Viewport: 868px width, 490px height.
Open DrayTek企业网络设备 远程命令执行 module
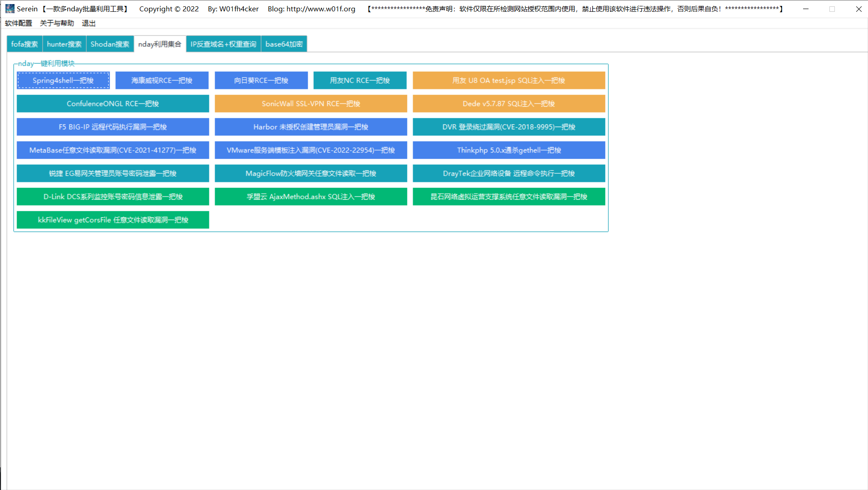pyautogui.click(x=509, y=173)
